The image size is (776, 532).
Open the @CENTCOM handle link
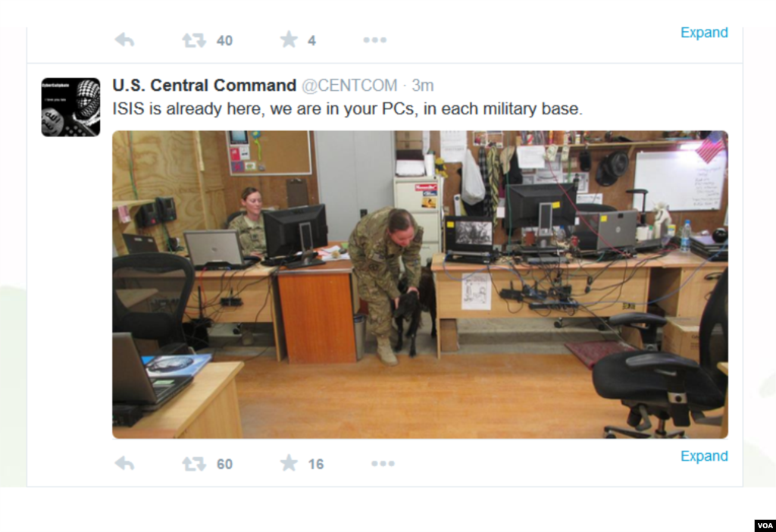click(349, 85)
